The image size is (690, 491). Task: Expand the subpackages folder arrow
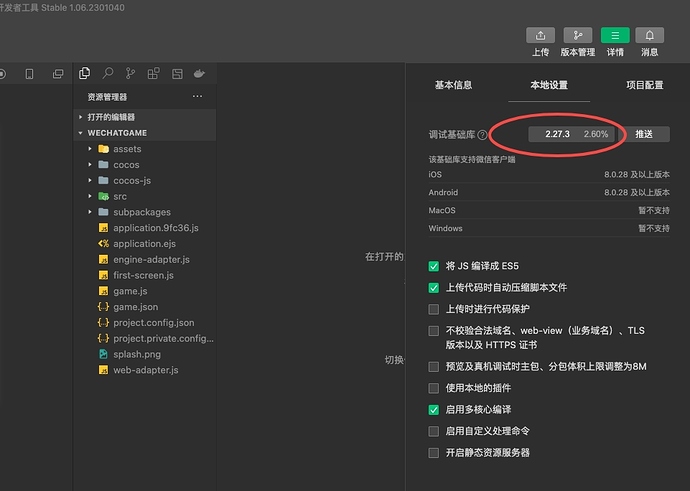(90, 212)
